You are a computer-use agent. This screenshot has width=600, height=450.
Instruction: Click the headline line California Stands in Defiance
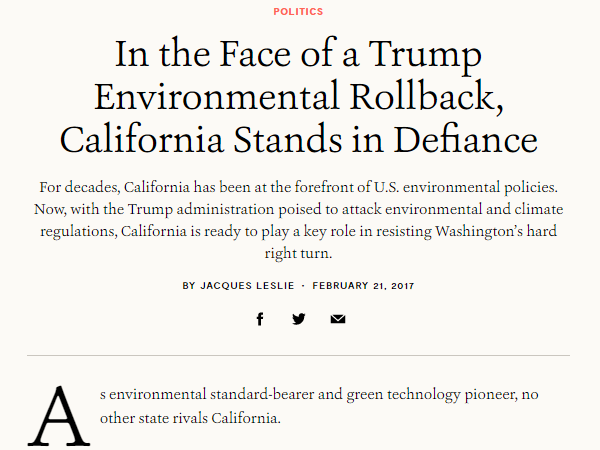tap(300, 138)
